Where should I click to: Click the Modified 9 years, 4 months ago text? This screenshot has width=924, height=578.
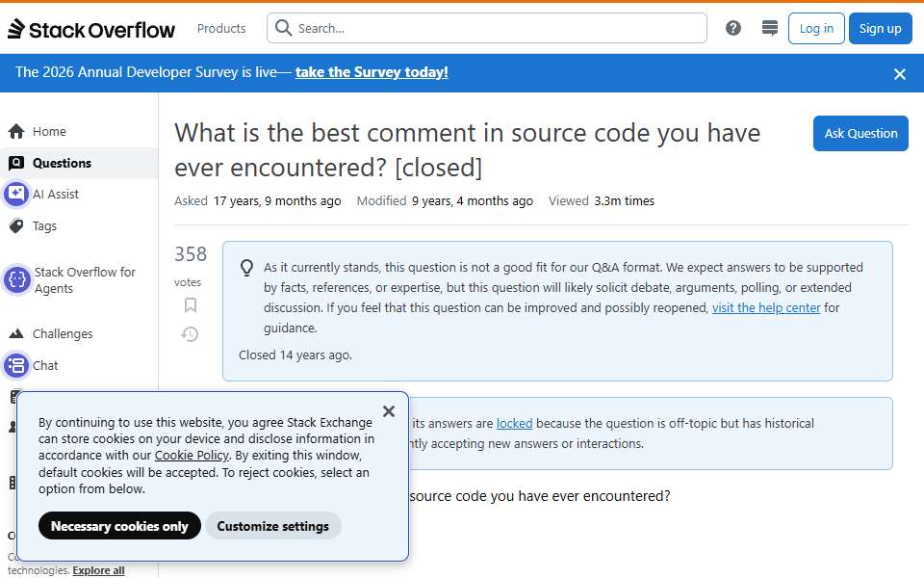click(445, 201)
